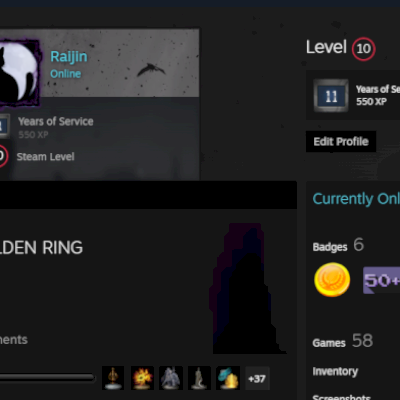Click the gray knight achievement icon
The width and height of the screenshot is (400, 400).
171,378
